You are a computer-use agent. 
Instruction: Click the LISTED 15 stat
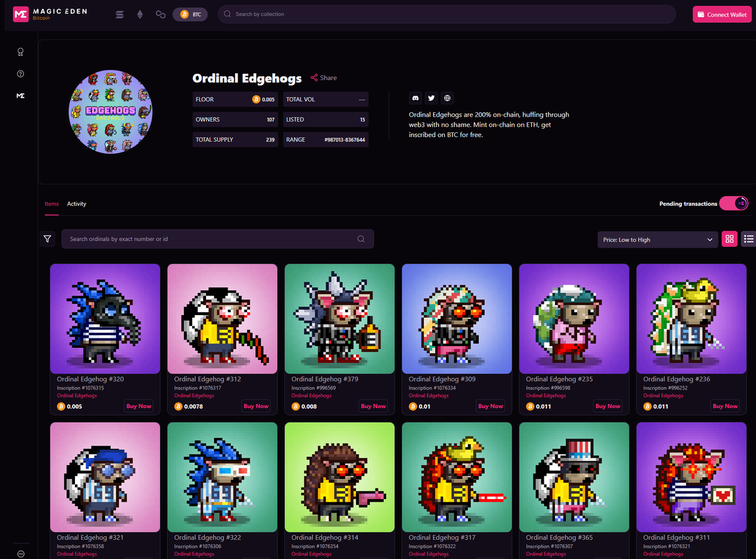326,119
